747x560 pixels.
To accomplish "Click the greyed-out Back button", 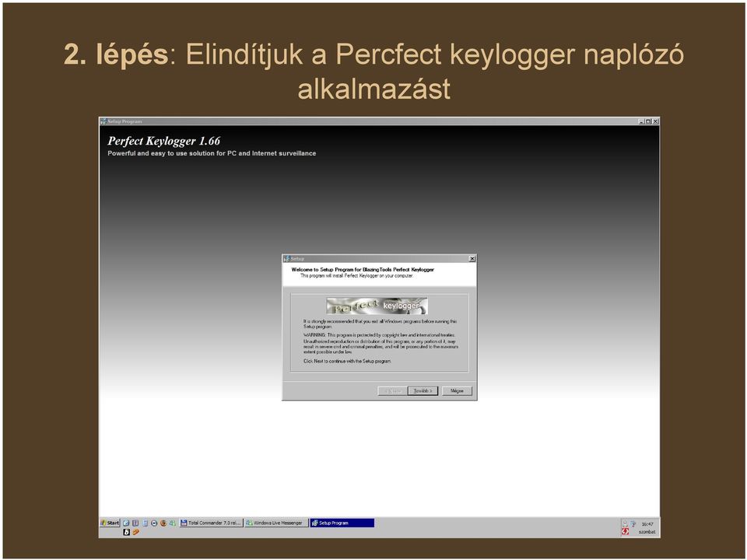I will point(392,391).
